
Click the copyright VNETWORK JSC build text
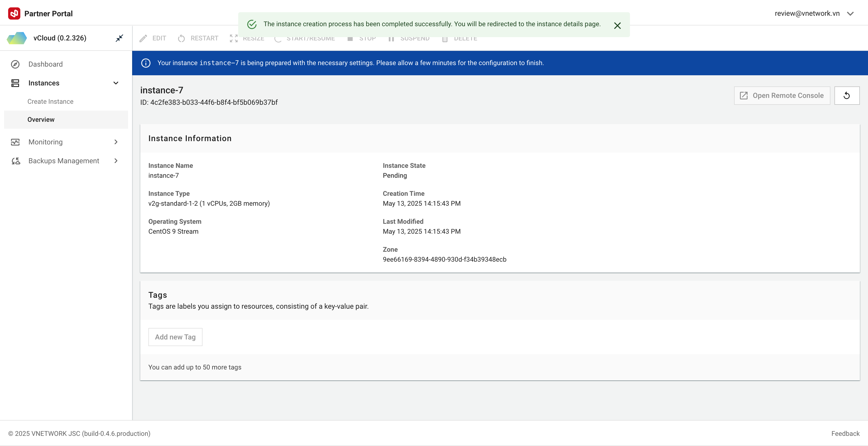point(79,434)
